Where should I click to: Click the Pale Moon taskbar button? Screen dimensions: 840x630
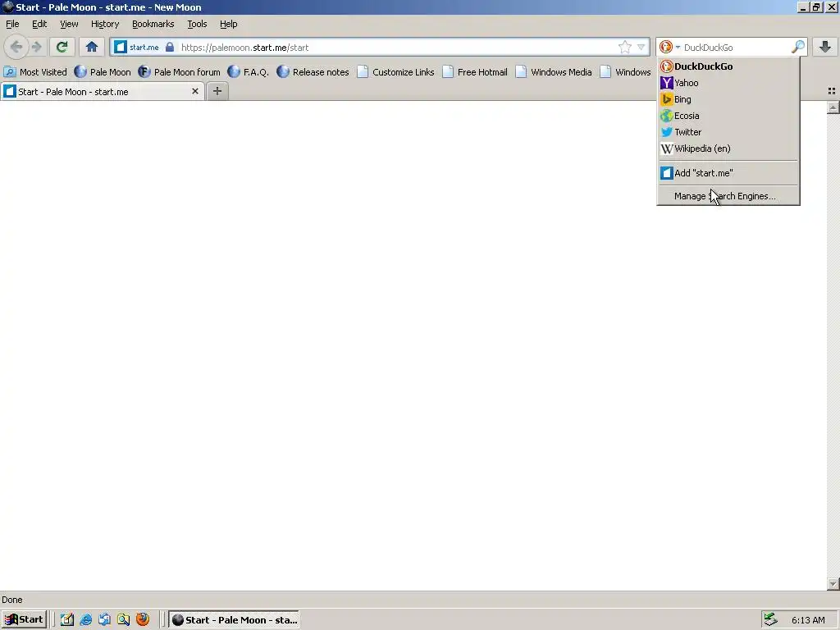coord(234,620)
